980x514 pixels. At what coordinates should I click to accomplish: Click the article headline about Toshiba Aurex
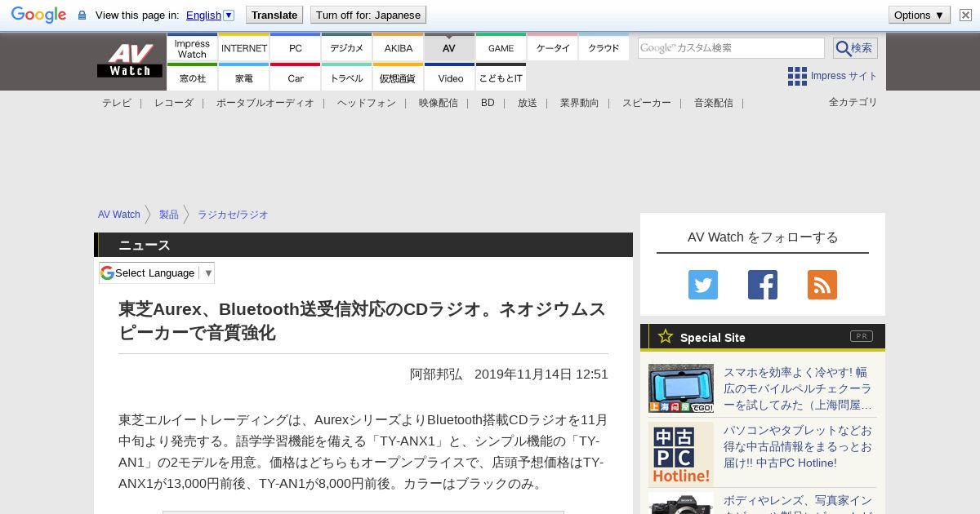(363, 321)
